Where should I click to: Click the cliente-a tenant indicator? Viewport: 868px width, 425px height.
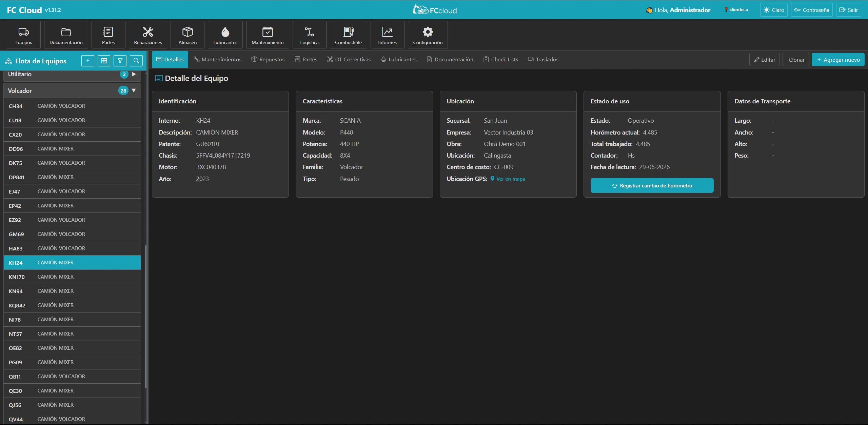pos(736,10)
